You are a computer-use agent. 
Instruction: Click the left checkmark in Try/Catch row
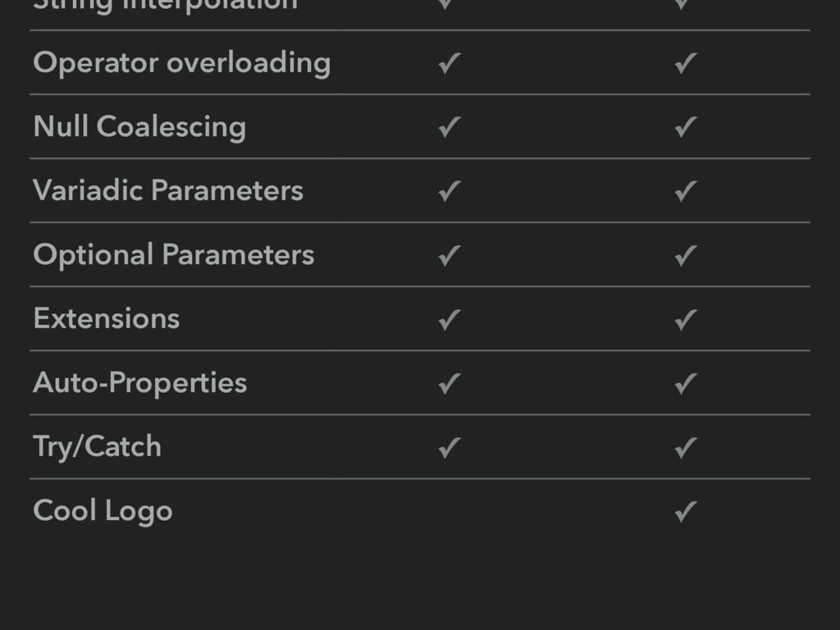coord(448,447)
